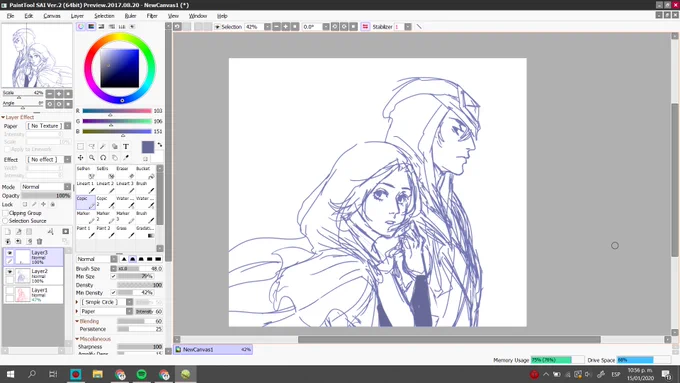Switch to the NewCanvas1 document tab

[213, 349]
